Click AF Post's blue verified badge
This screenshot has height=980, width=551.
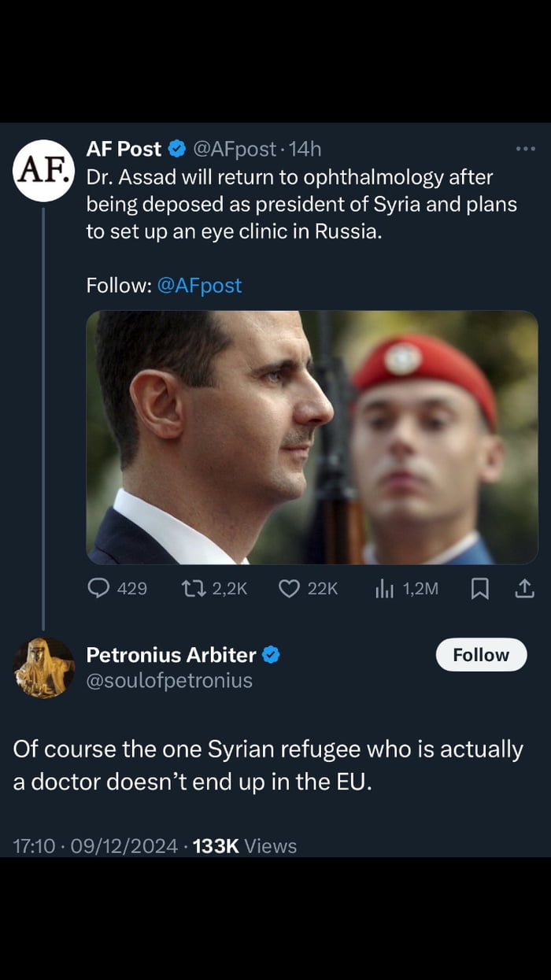178,148
